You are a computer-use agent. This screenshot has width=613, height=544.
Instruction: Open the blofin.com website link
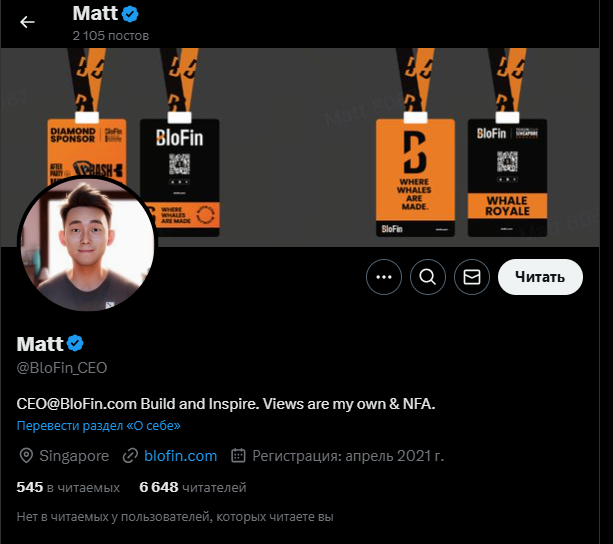180,456
